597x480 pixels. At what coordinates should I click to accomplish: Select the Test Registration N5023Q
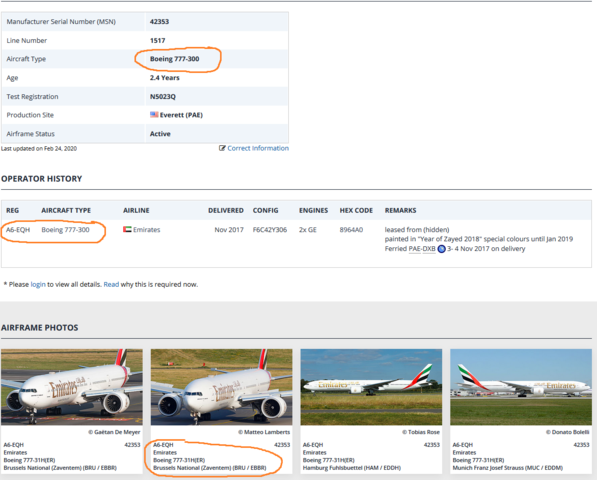(x=163, y=97)
